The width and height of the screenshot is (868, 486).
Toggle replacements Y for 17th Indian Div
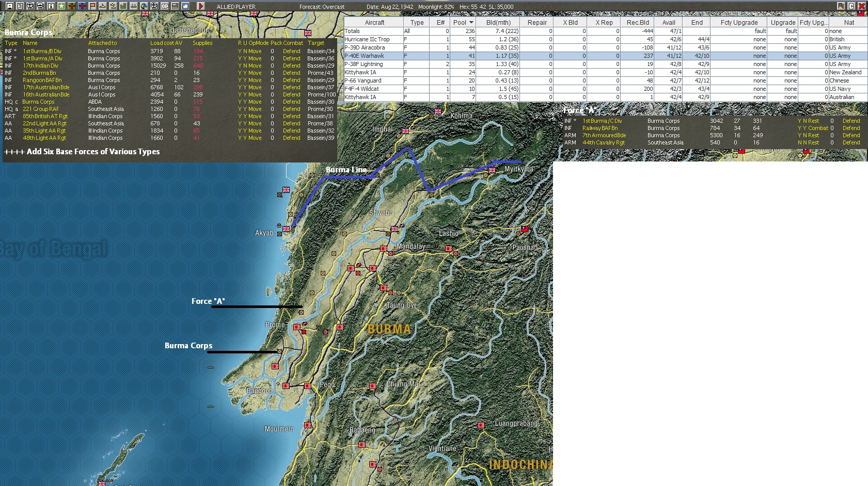pos(240,66)
